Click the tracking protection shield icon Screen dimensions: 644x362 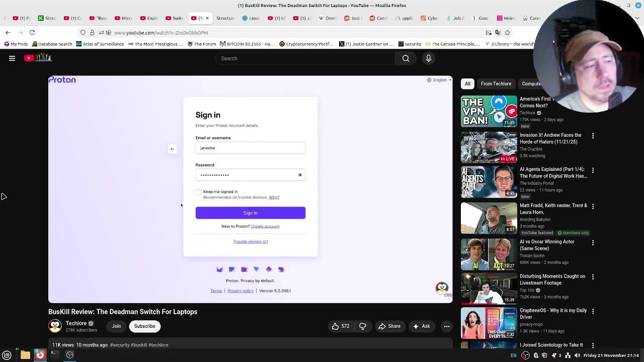(x=83, y=33)
